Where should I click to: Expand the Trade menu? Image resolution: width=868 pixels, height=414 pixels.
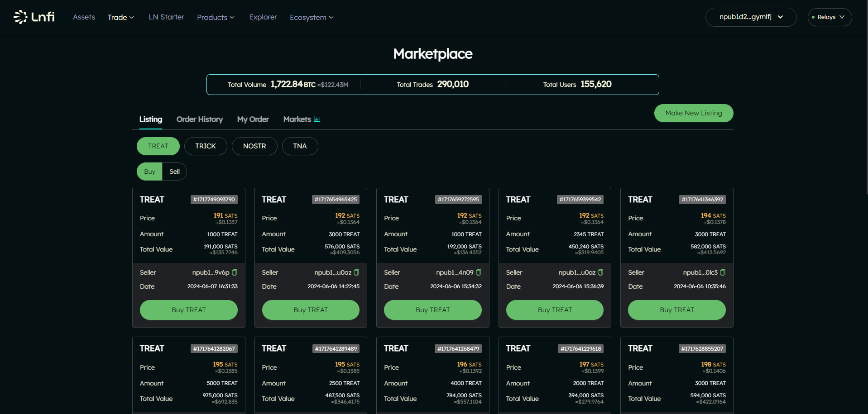[121, 17]
